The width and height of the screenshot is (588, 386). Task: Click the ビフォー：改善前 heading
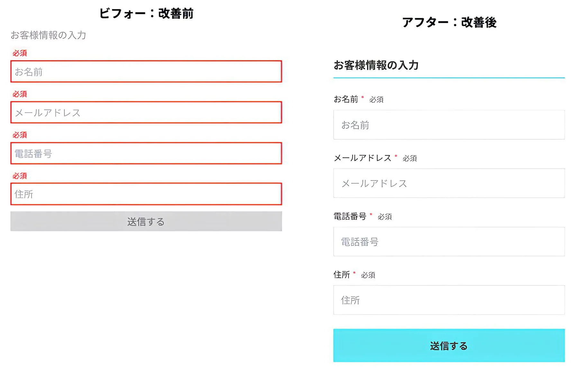tap(146, 14)
